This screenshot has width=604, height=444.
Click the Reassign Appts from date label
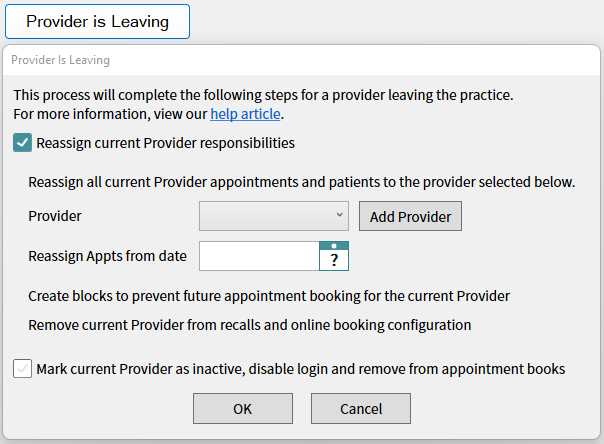coord(108,256)
